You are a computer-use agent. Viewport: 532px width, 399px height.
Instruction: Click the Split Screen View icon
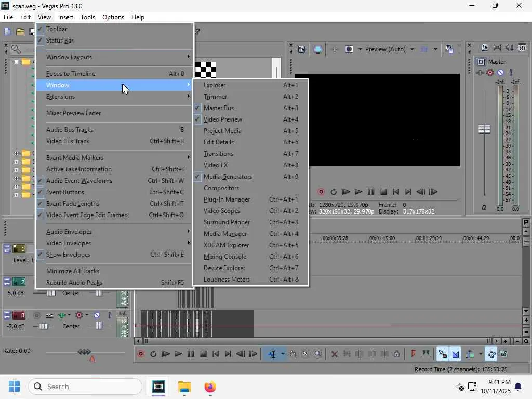pyautogui.click(x=349, y=49)
